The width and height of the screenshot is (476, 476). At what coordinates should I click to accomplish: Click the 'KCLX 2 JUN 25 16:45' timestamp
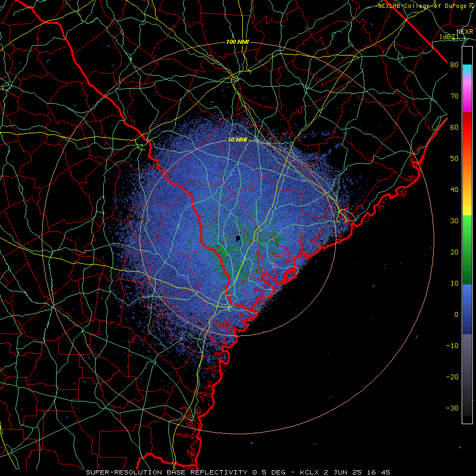(x=345, y=472)
